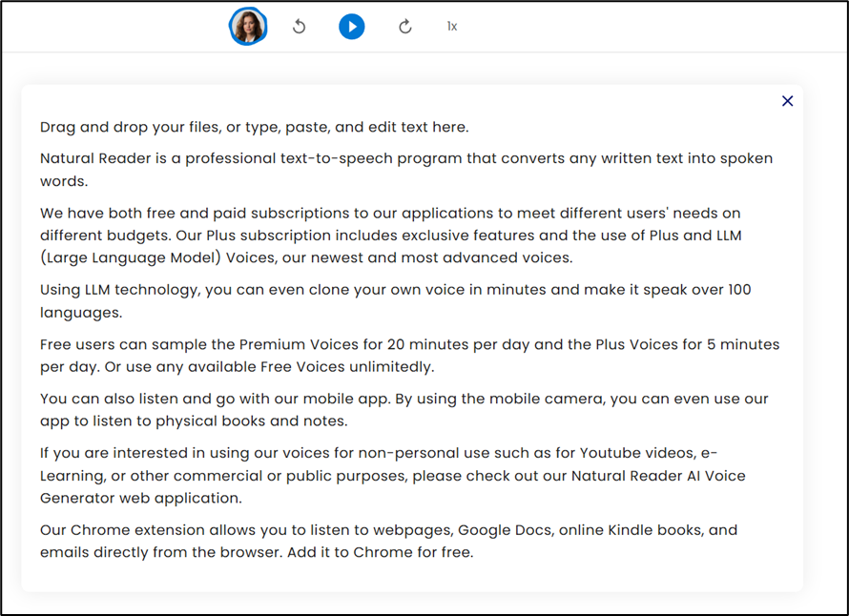Viewport: 849px width, 616px height.
Task: Click paragraph starting 'Using LLM technology'
Action: 395,301
